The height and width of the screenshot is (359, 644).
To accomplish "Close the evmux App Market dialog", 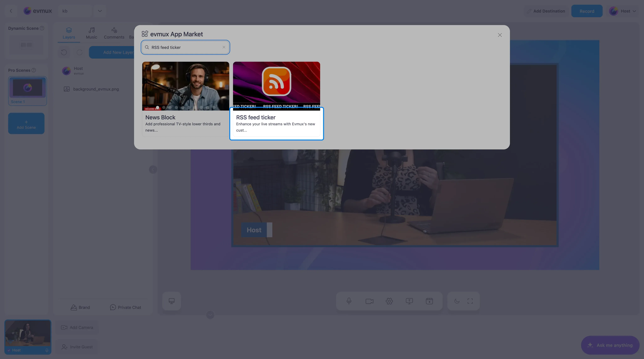I will point(499,35).
